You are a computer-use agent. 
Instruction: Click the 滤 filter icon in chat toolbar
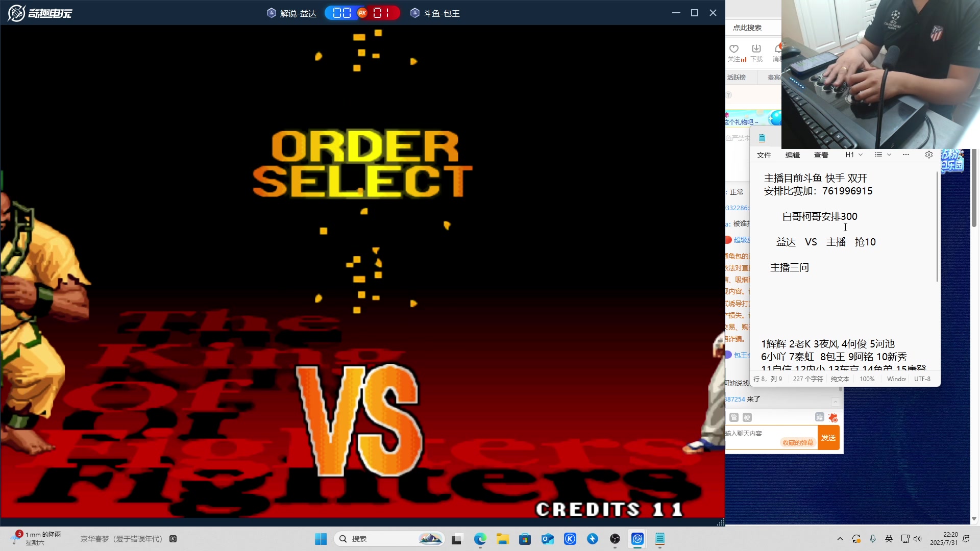[819, 417]
